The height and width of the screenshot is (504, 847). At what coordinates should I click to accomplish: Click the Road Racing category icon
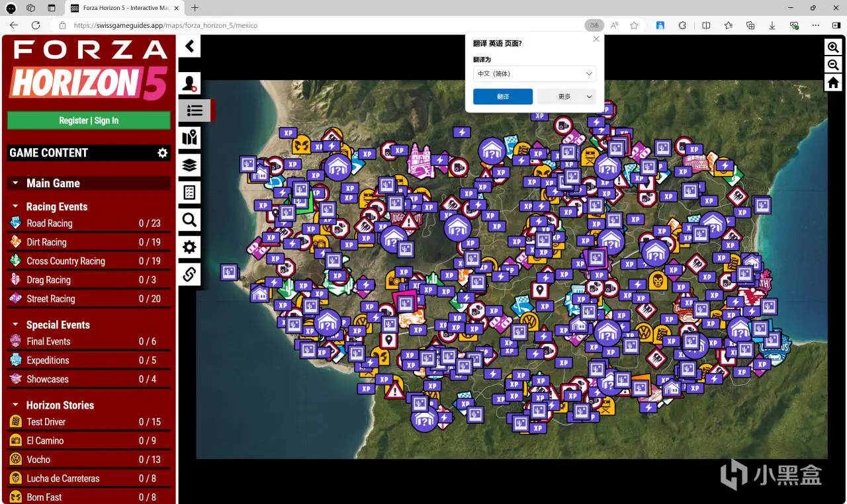pos(15,223)
